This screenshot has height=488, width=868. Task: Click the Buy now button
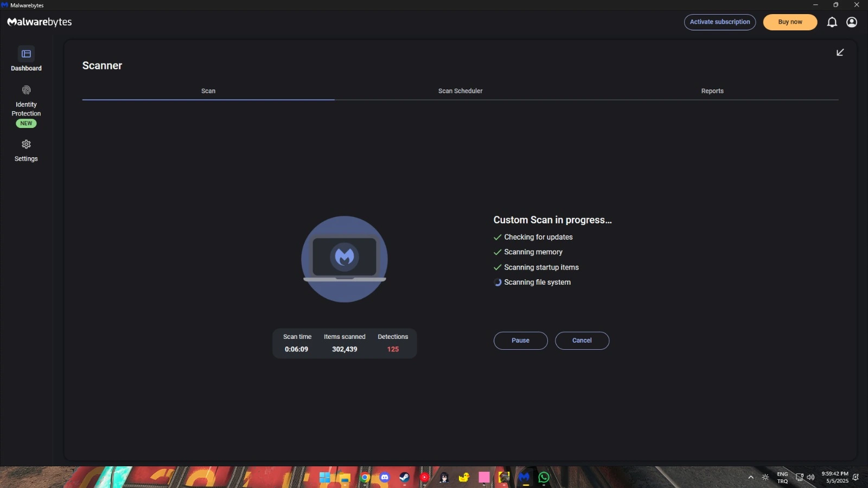point(790,22)
